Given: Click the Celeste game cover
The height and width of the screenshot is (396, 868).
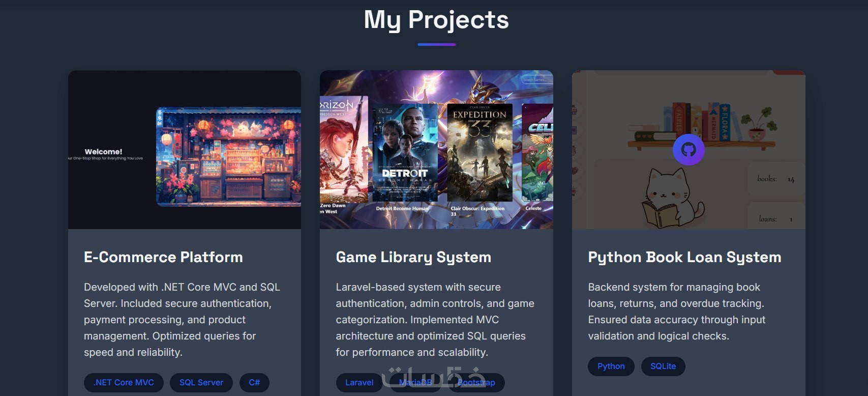Looking at the screenshot, I should (537, 153).
